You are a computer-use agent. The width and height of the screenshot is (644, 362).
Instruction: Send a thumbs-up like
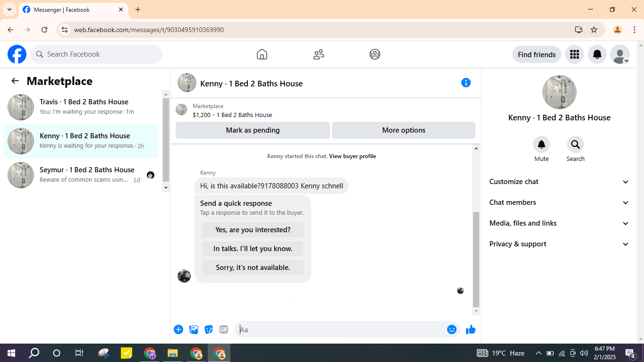tap(471, 329)
